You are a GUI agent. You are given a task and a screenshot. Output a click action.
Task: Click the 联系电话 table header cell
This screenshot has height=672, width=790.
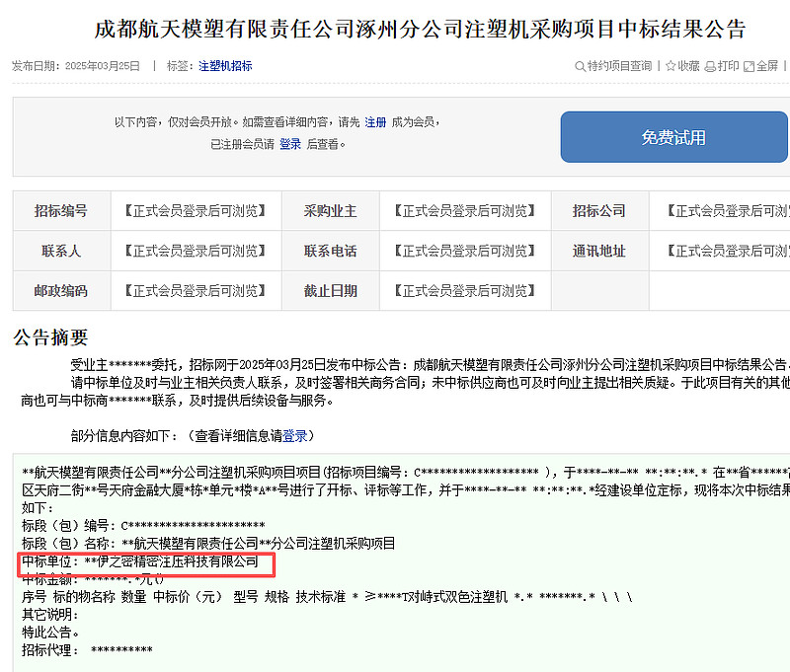(331, 251)
